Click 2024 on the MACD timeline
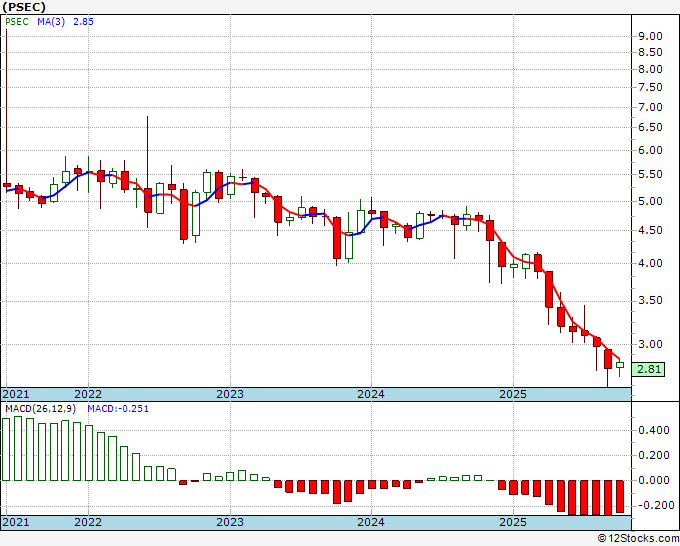 pyautogui.click(x=371, y=522)
